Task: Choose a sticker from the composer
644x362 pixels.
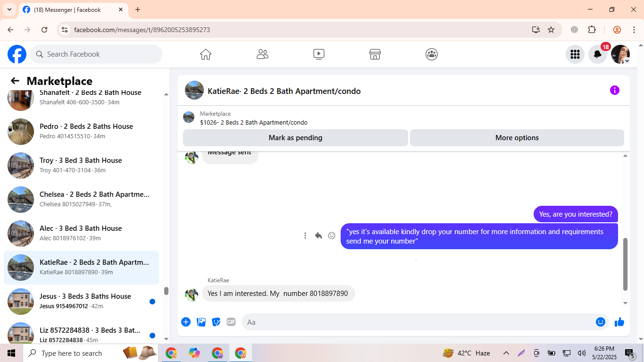Action: [x=216, y=322]
